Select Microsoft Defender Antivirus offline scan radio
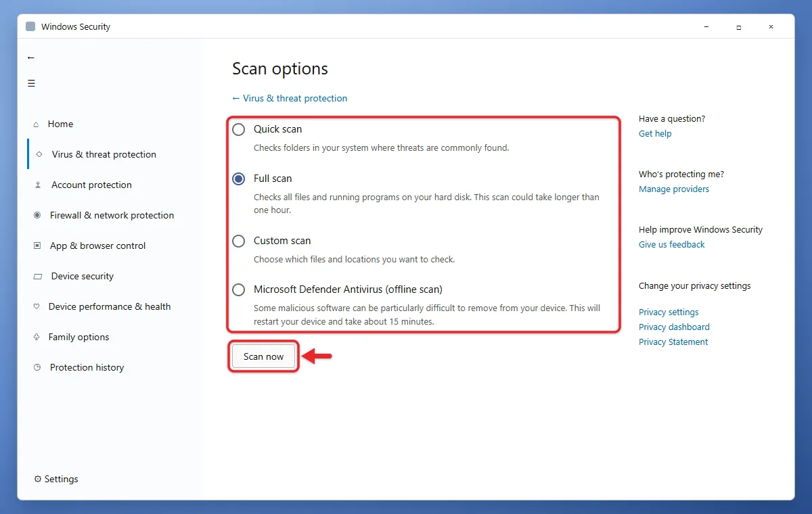The image size is (812, 514). 238,289
